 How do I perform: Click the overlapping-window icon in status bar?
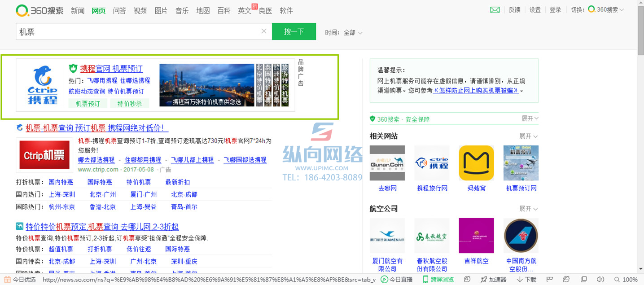pos(583,280)
